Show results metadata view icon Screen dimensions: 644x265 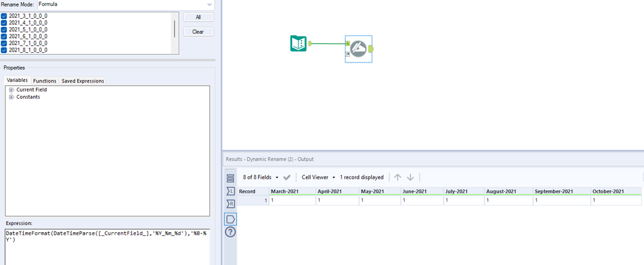230,178
